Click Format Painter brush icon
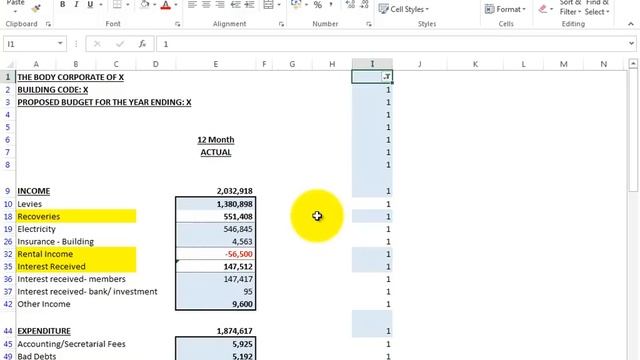This screenshot has height=360, width=640. click(x=36, y=7)
